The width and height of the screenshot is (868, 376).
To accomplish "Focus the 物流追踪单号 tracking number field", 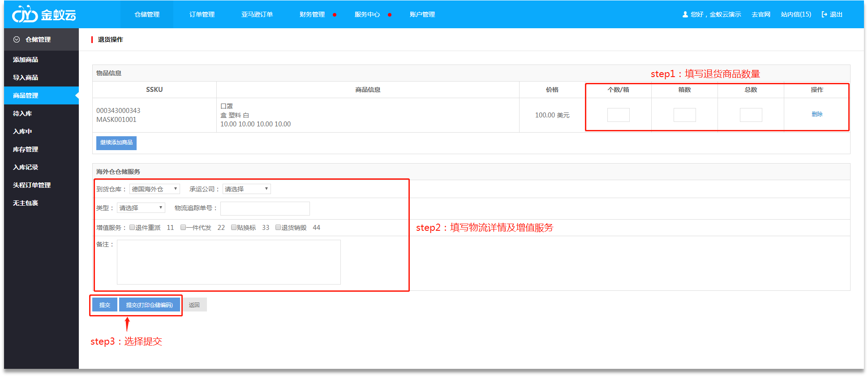I will (265, 208).
